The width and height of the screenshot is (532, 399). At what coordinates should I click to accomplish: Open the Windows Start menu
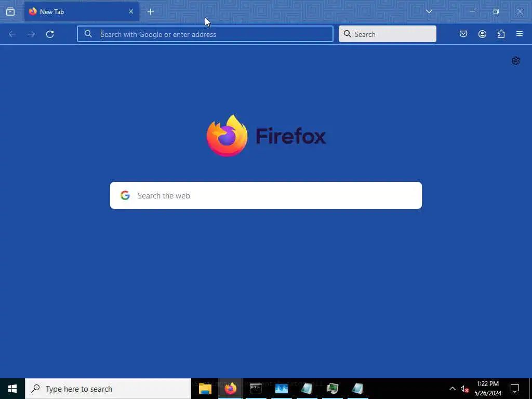tap(12, 389)
